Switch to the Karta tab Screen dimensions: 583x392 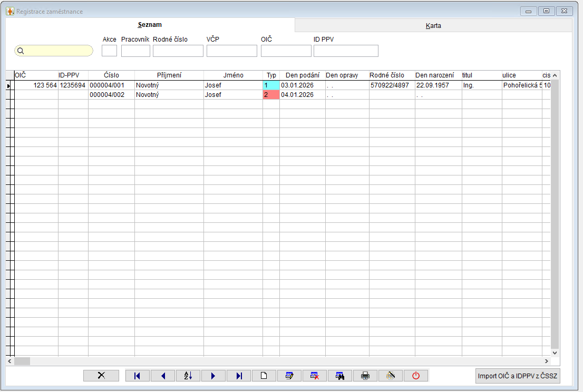(433, 25)
